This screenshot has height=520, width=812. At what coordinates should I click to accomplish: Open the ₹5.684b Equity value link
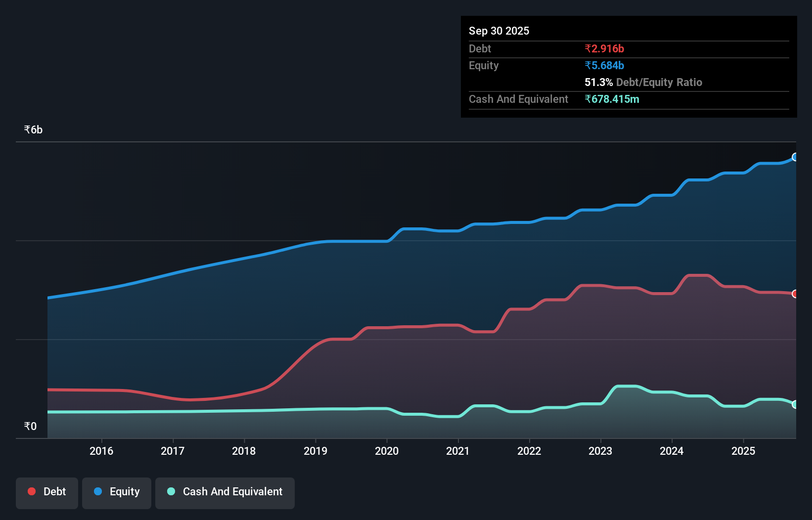(604, 65)
